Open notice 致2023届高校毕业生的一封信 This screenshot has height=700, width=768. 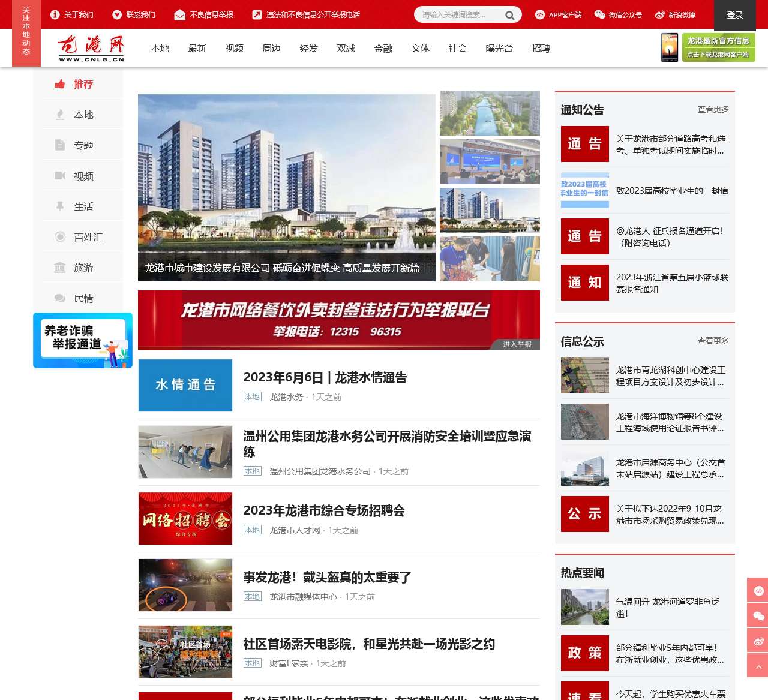tap(672, 191)
